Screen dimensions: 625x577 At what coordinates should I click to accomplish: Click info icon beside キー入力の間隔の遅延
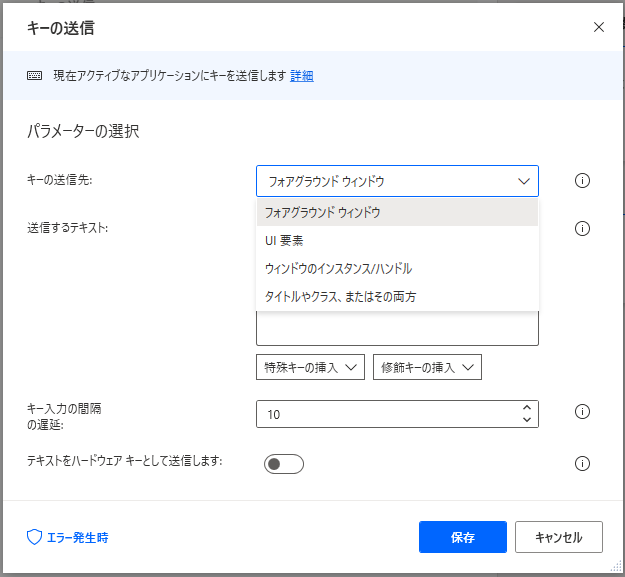[x=582, y=411]
